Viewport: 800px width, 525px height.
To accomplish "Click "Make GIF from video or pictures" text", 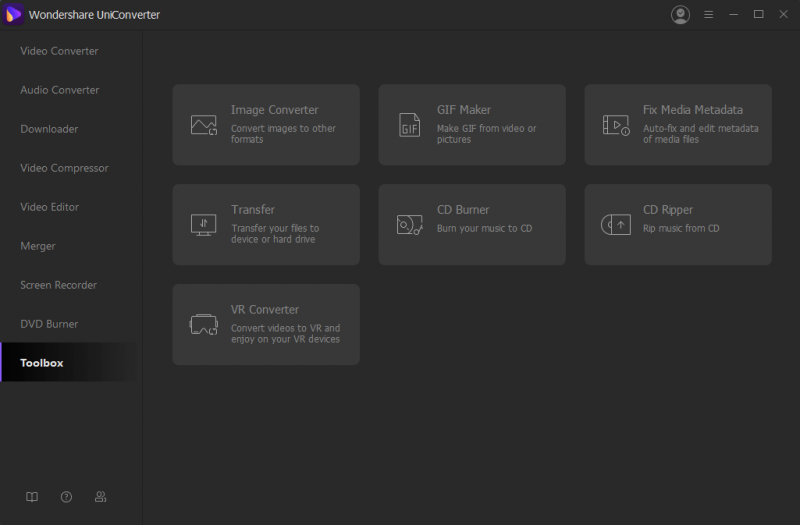I will pyautogui.click(x=487, y=134).
